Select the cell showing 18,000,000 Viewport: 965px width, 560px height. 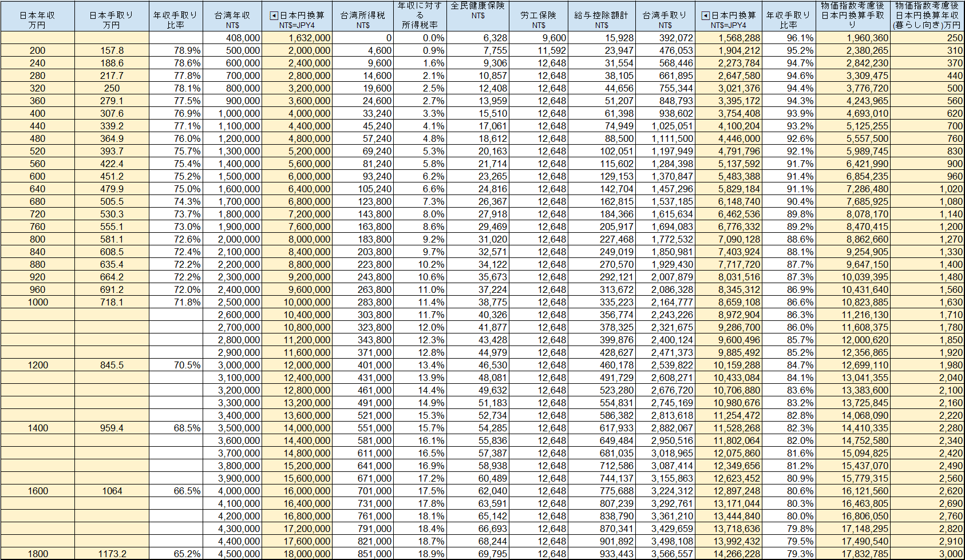(x=297, y=554)
